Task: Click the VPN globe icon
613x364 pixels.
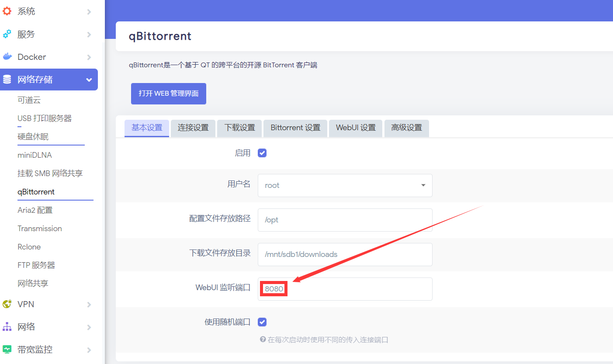Action: tap(7, 304)
